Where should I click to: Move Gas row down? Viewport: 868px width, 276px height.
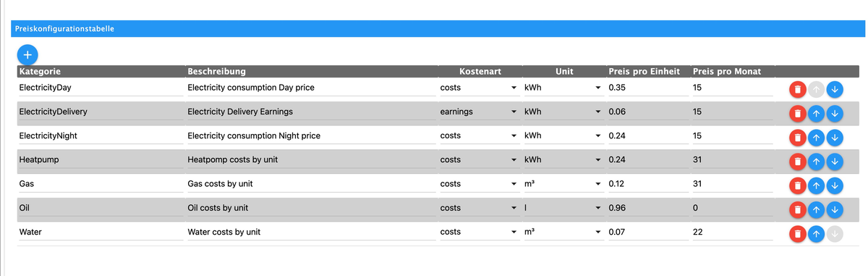point(835,185)
